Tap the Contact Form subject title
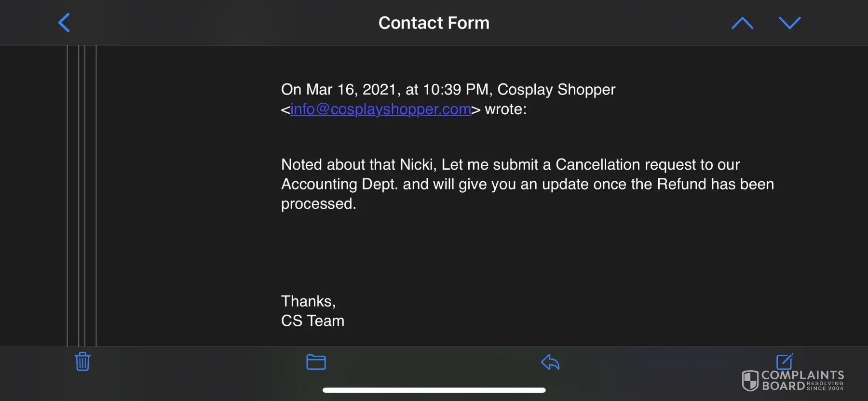 pyautogui.click(x=434, y=23)
